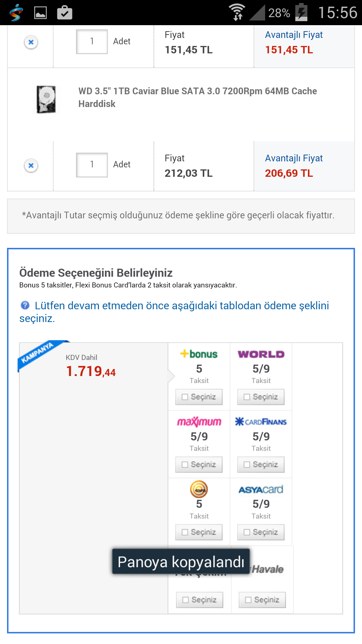The width and height of the screenshot is (362, 644).
Task: Open the WD harddisk product thumbnail
Action: [46, 99]
